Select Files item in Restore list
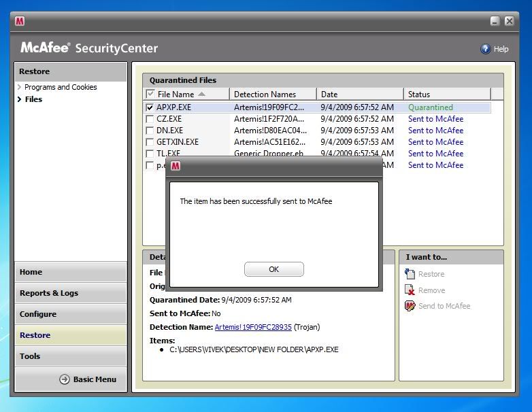The width and height of the screenshot is (532, 412). coord(33,99)
